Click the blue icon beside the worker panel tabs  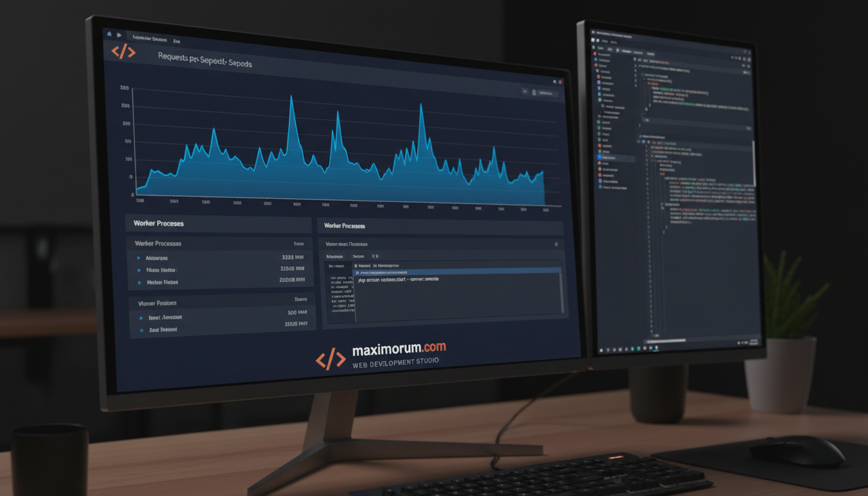coord(375,256)
